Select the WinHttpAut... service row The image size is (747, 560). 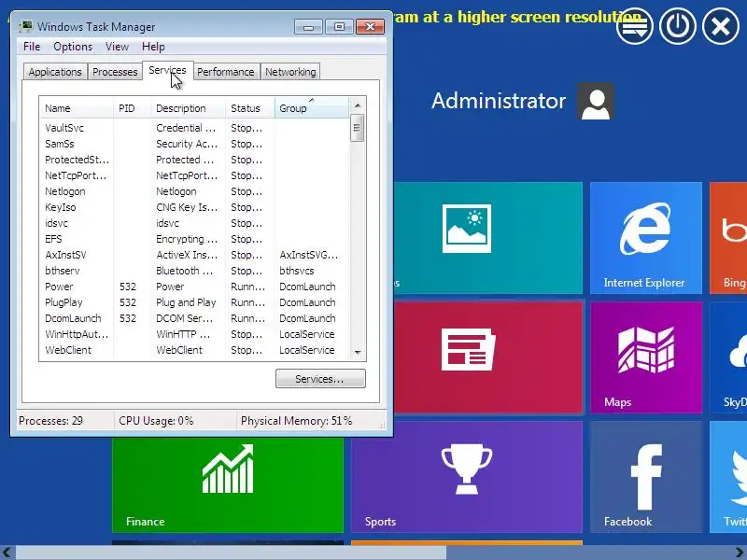[x=194, y=334]
